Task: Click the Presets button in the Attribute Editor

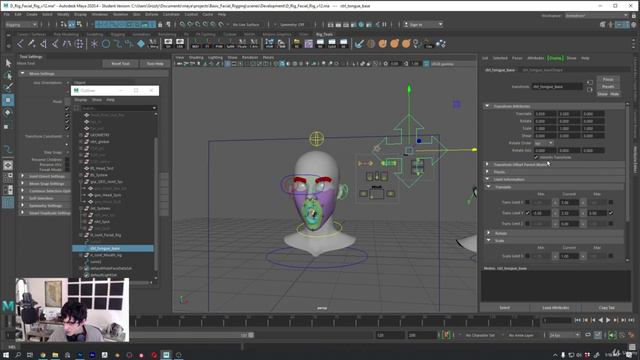Action: [x=608, y=87]
